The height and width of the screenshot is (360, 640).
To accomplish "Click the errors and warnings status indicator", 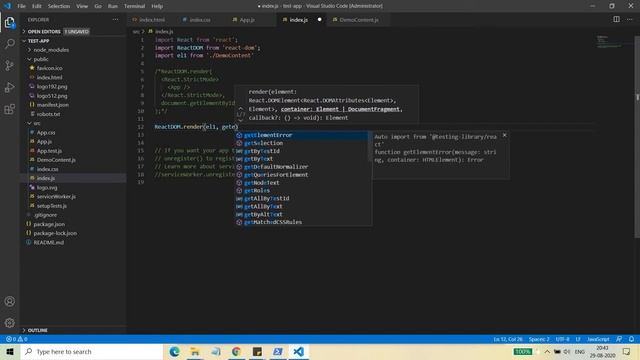I will (x=16, y=339).
